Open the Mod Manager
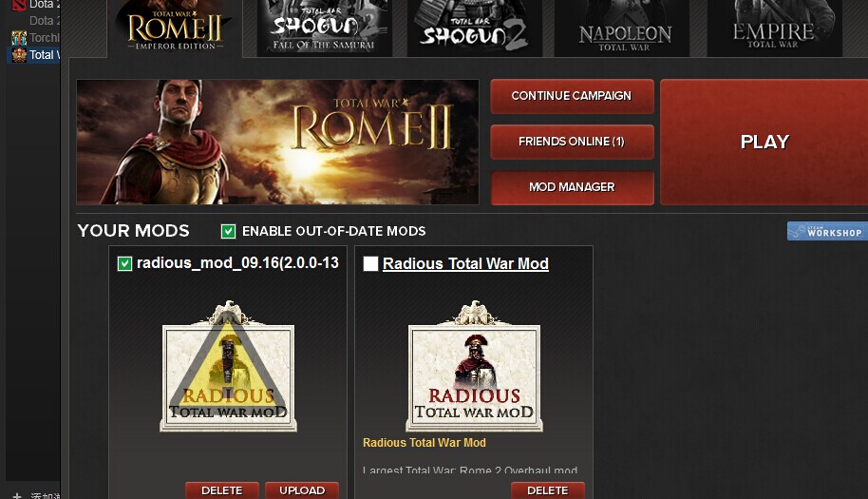The image size is (868, 499). click(x=572, y=188)
